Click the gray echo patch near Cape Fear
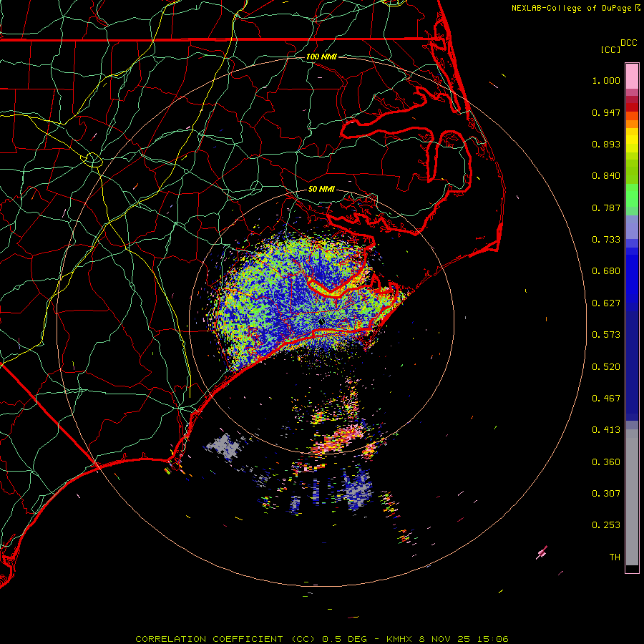This screenshot has width=644, height=644. pos(225,446)
